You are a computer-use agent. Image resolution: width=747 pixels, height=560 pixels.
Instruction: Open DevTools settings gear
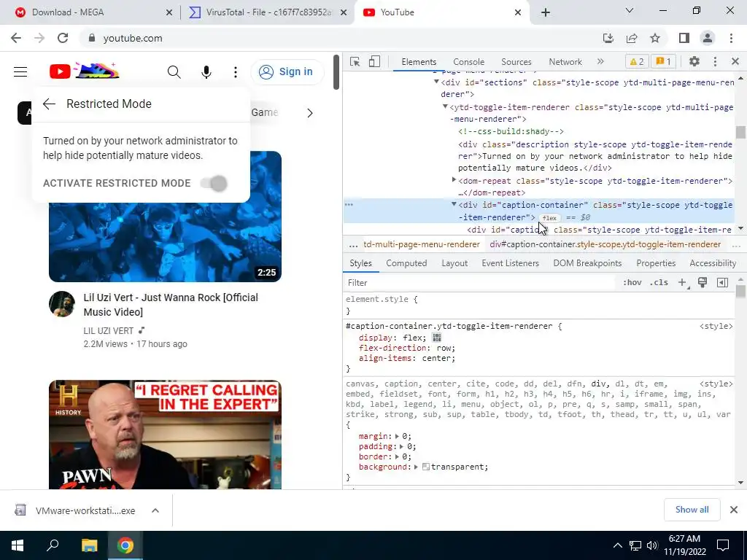[694, 61]
